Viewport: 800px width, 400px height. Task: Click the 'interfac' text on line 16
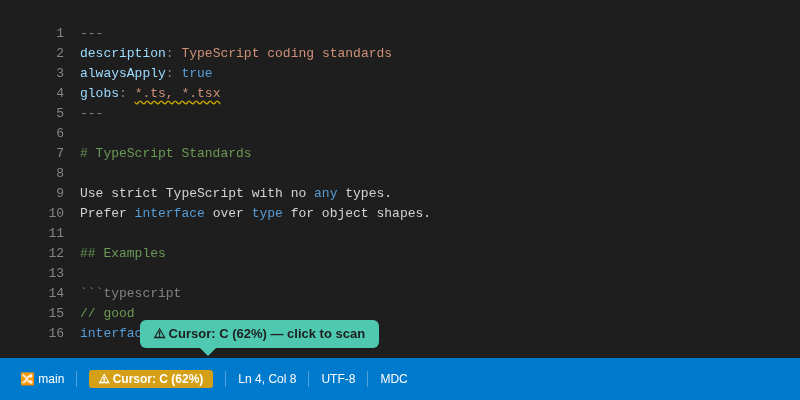(110, 333)
